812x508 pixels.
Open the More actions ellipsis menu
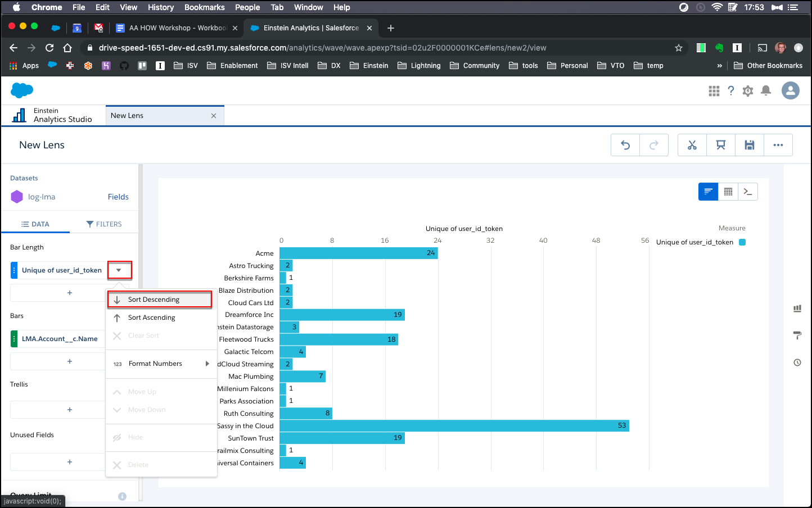tap(778, 145)
